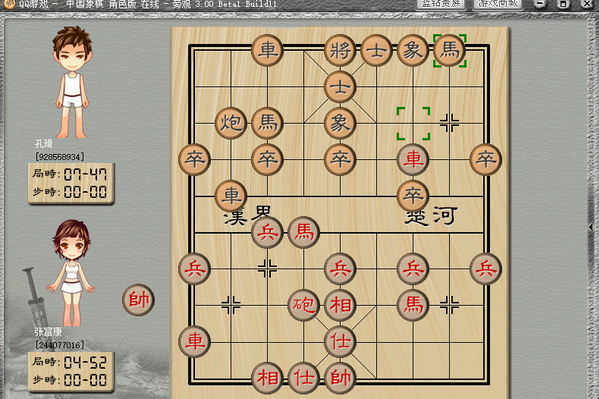Select the red 帥 king on the board
This screenshot has width=599, height=399.
click(340, 378)
